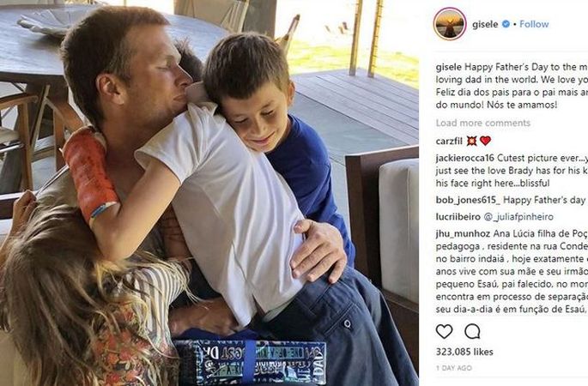Open bob_jones615_ commenter profile

[468, 201]
